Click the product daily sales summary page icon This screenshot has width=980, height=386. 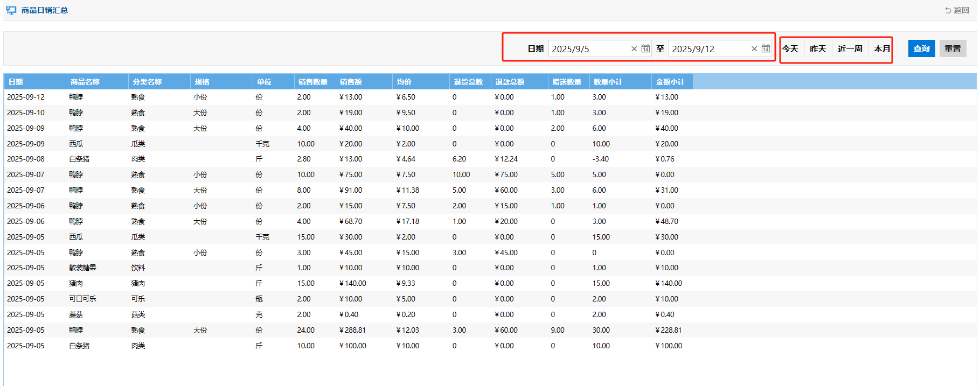coord(11,10)
